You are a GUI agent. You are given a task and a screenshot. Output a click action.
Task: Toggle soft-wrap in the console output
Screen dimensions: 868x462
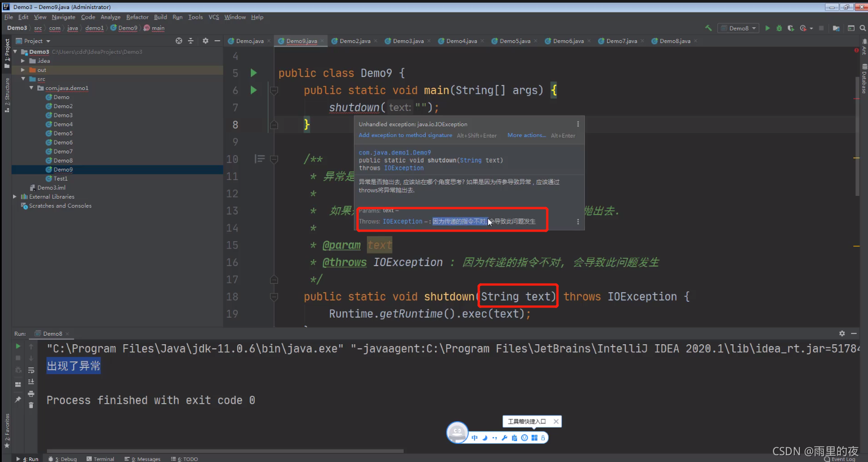pos(31,370)
